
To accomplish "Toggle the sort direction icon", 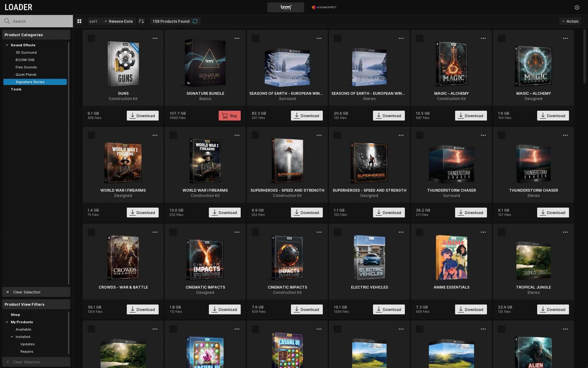I will 141,21.
